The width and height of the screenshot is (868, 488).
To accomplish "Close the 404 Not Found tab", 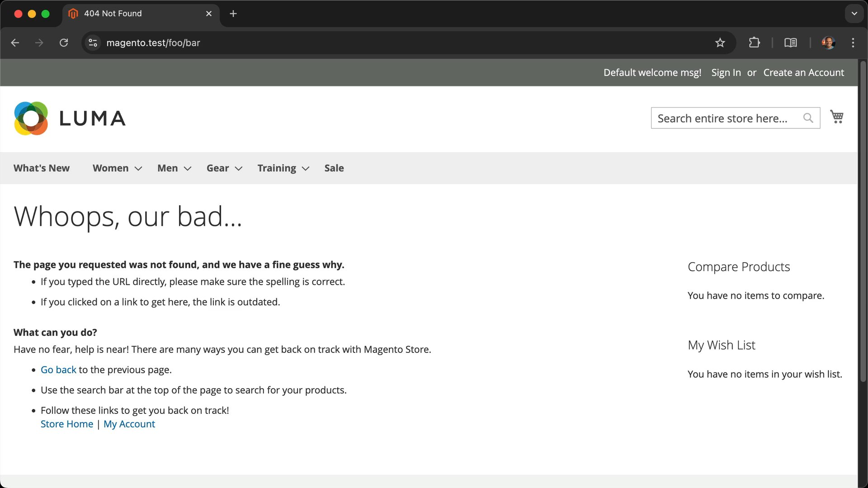I will tap(209, 14).
